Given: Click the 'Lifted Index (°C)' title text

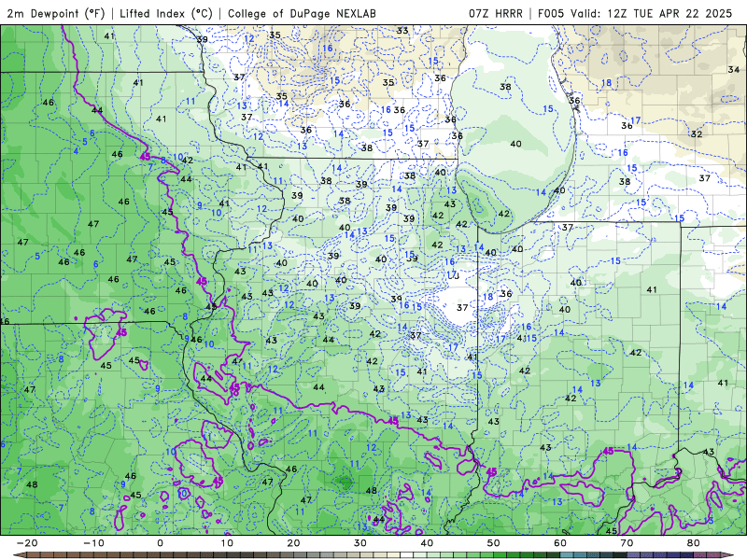Looking at the screenshot, I should click(166, 13).
